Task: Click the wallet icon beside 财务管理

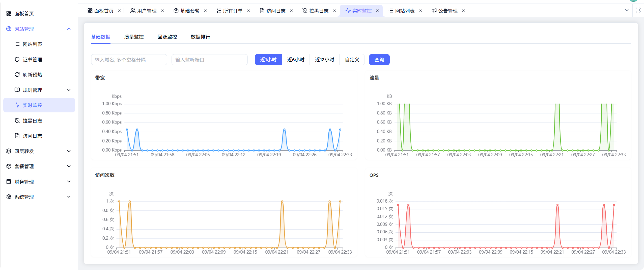Action: [x=9, y=182]
